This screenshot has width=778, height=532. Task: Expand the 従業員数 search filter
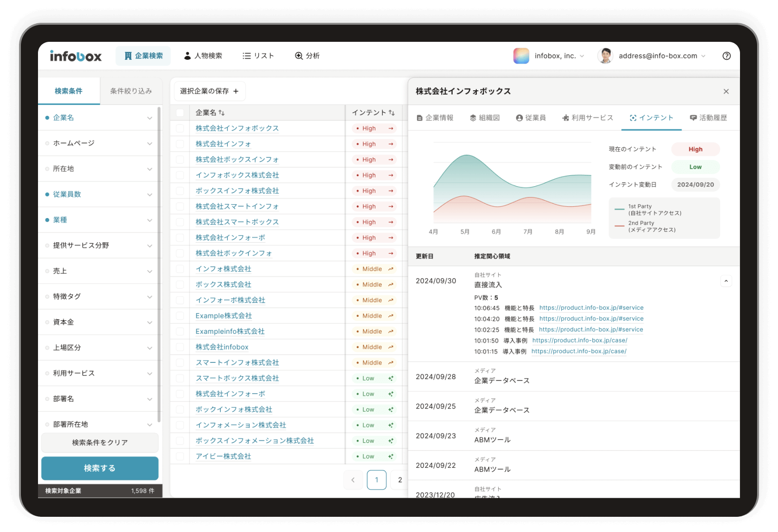tap(149, 195)
